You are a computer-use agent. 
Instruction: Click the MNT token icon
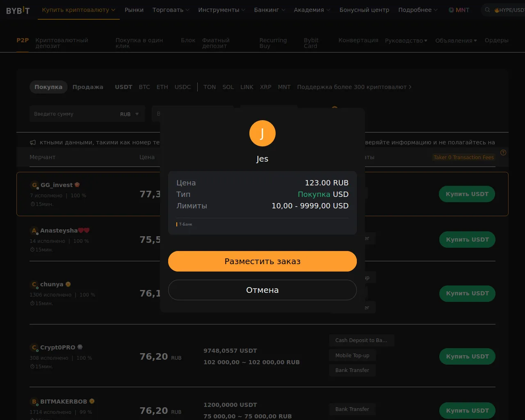click(451, 10)
